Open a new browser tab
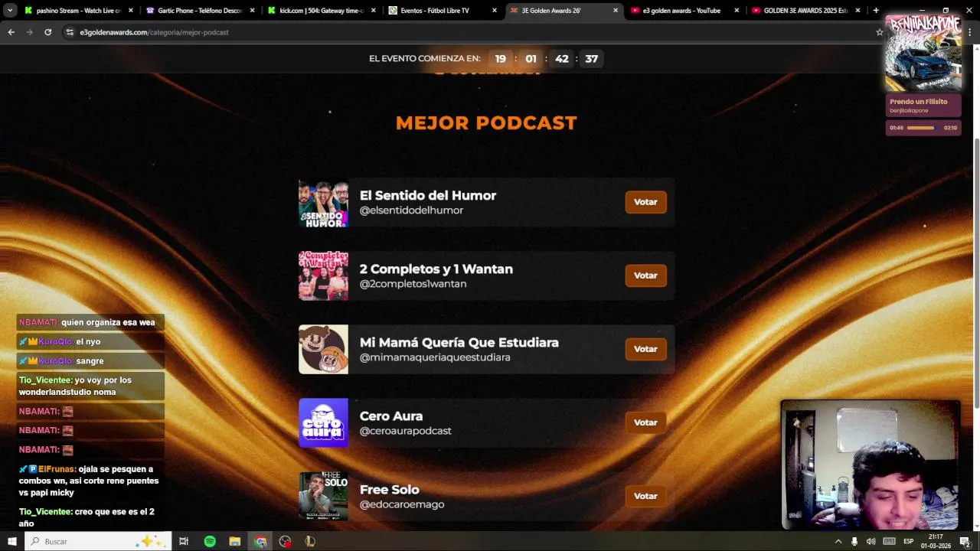This screenshot has height=551, width=980. 876,11
